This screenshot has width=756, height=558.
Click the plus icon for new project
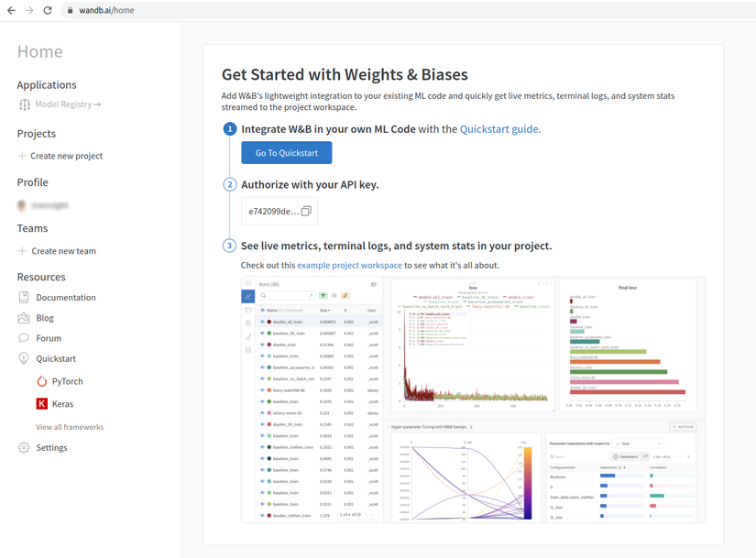(x=22, y=156)
